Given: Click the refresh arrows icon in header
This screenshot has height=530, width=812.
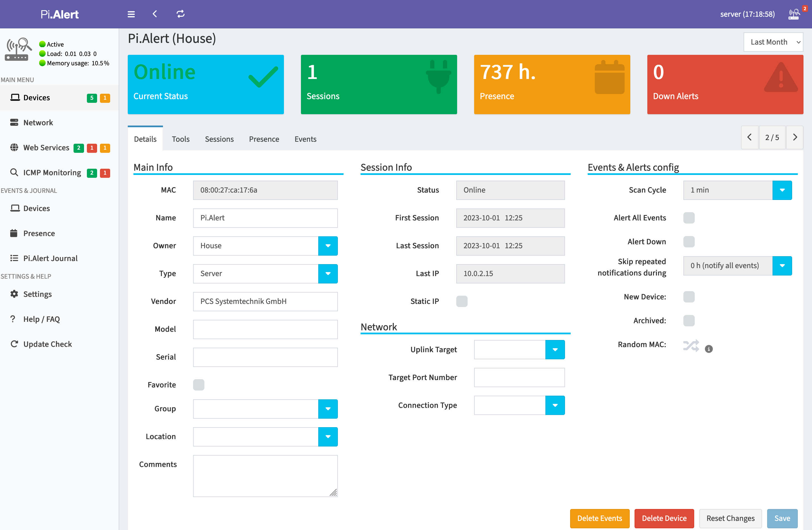Looking at the screenshot, I should tap(181, 14).
